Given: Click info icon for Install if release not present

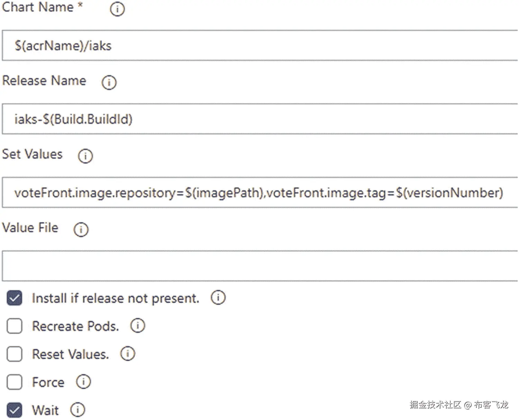Looking at the screenshot, I should (218, 297).
